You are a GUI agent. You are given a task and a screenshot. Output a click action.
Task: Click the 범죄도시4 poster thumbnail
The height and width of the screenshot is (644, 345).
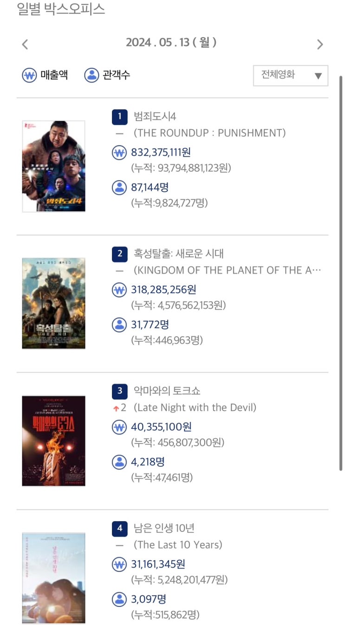coord(54,166)
